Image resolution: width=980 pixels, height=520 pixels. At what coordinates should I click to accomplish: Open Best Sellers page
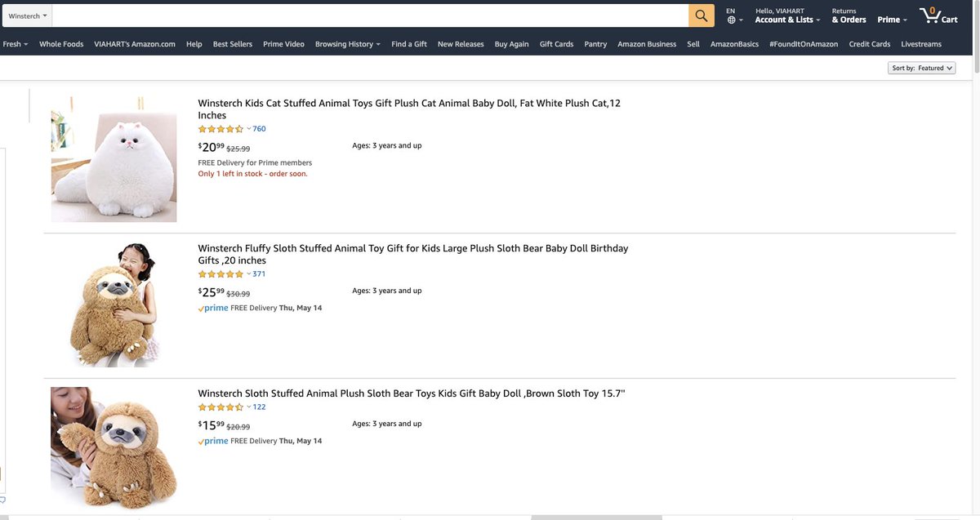(233, 44)
